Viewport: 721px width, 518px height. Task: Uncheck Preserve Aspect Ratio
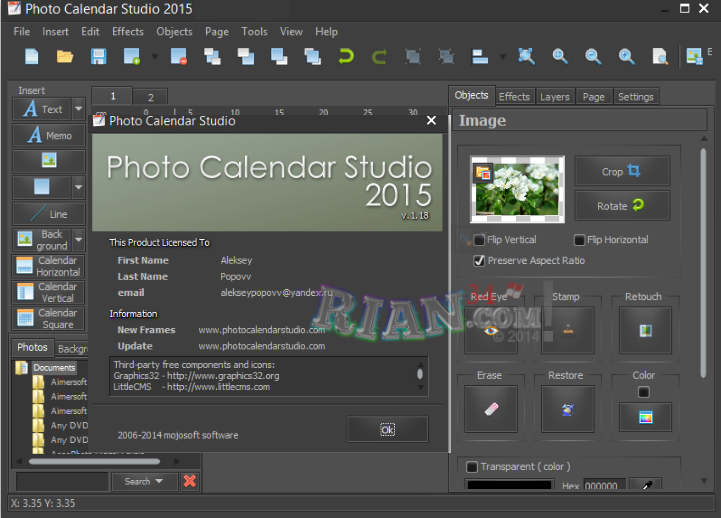pos(479,261)
